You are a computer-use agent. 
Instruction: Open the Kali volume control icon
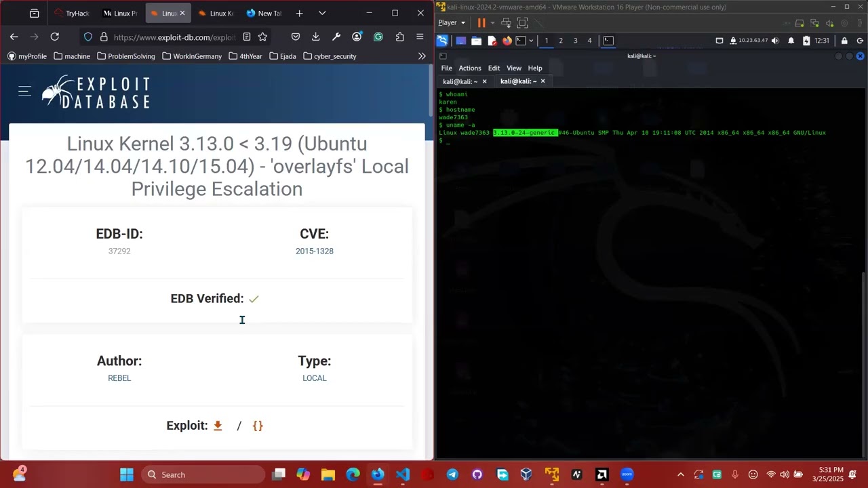776,41
